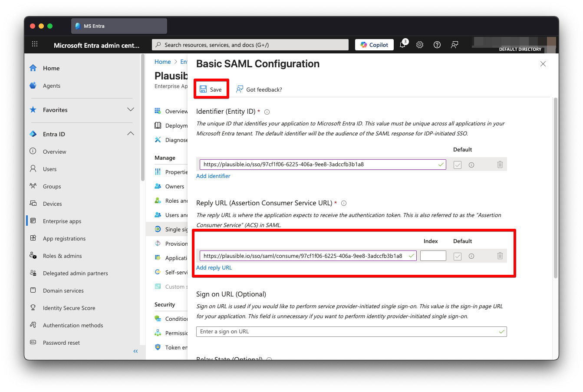Toggle Default checkbox for Identifier row
This screenshot has width=583, height=392.
[458, 165]
